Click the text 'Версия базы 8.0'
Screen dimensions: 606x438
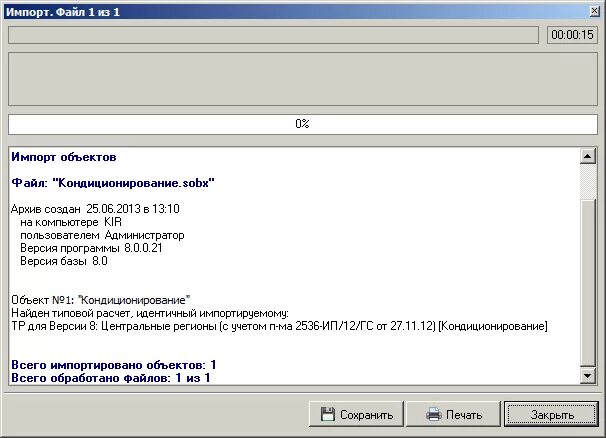(x=64, y=261)
